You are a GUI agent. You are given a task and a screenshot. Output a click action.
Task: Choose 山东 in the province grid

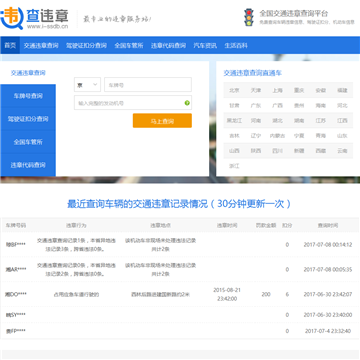point(342,136)
